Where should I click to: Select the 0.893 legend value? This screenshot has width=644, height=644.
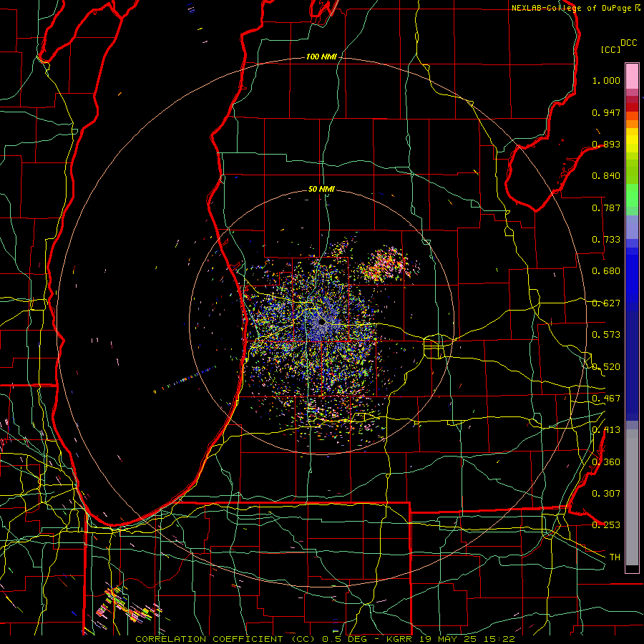606,144
